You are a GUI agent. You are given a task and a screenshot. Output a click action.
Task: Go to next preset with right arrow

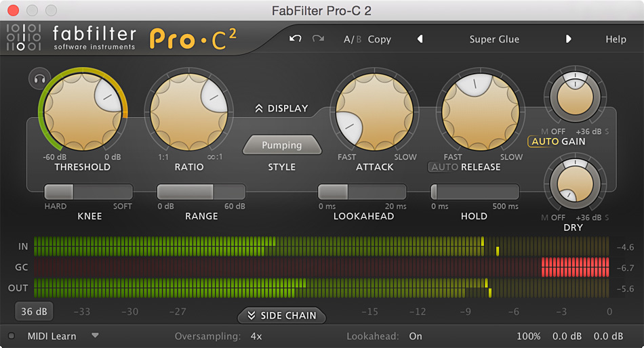[x=569, y=39]
